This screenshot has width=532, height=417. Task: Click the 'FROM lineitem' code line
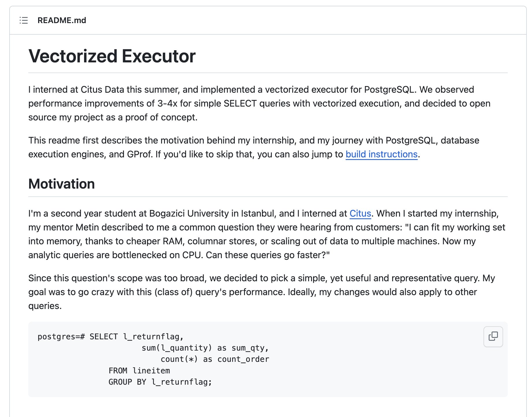click(139, 371)
